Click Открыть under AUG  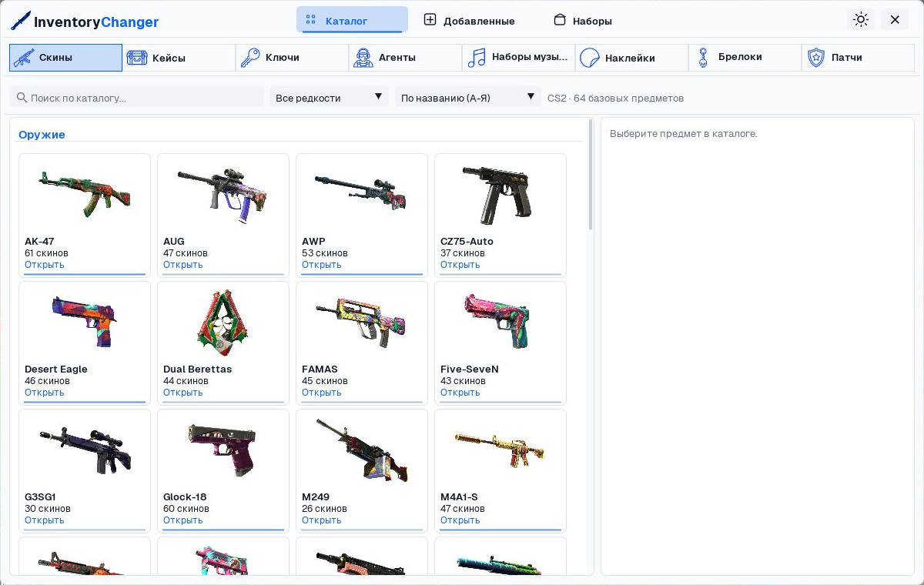click(182, 265)
